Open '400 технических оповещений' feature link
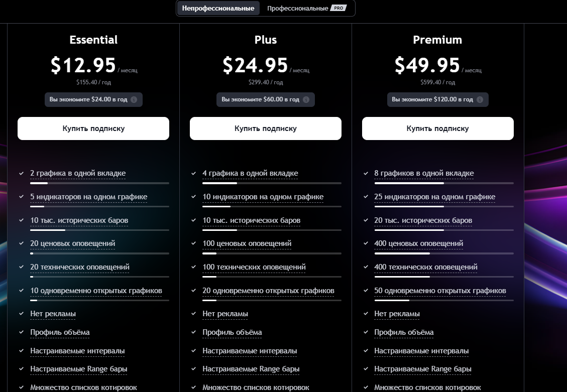Image resolution: width=567 pixels, height=392 pixels. 426,267
